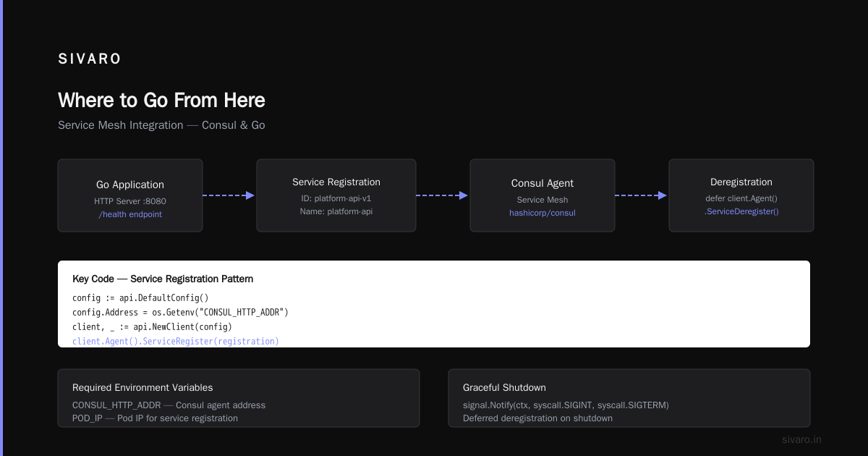868x456 pixels.
Task: Select the Go Application box
Action: coord(130,195)
